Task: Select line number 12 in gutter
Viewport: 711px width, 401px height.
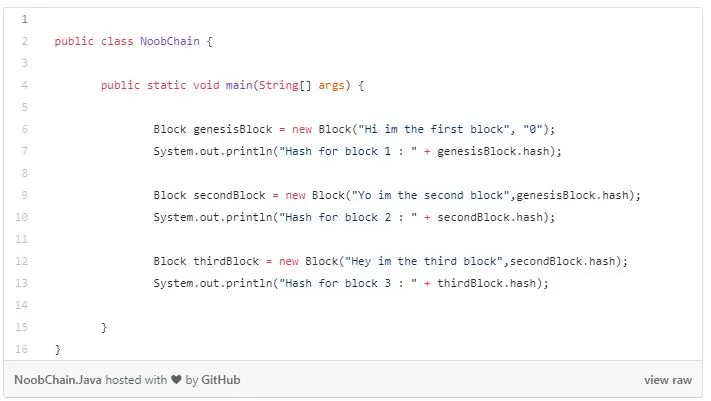Action: tap(22, 261)
